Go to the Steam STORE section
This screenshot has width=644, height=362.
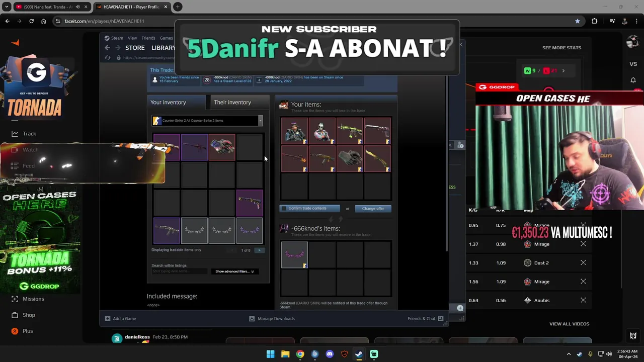click(x=135, y=48)
